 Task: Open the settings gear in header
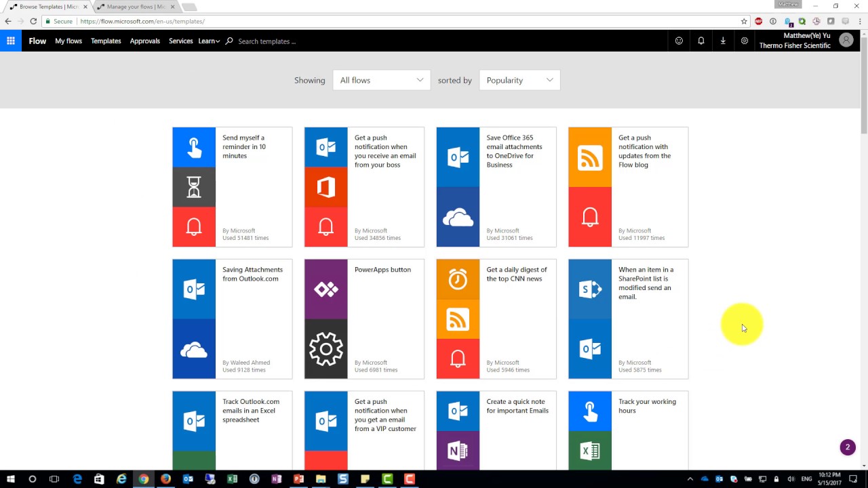[x=745, y=41]
